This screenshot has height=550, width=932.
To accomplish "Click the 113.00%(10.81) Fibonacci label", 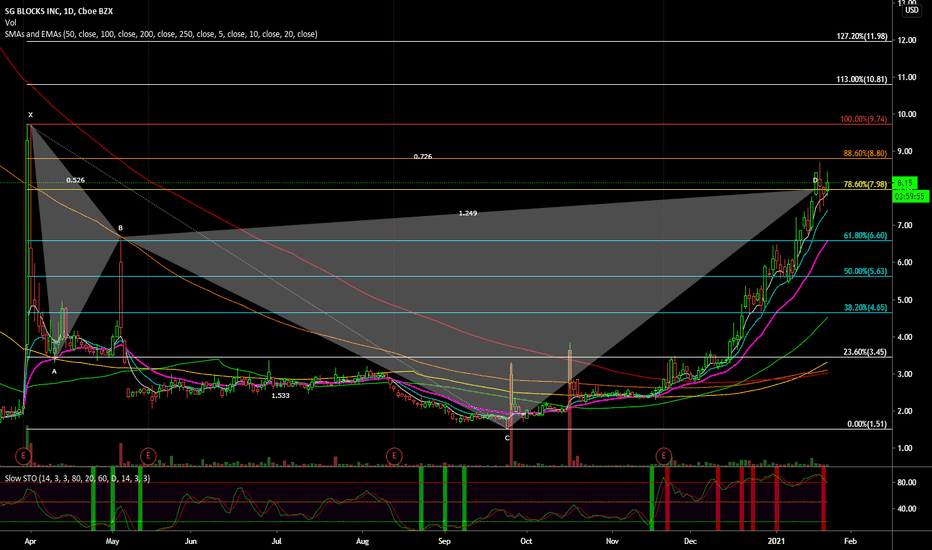I will [x=862, y=79].
